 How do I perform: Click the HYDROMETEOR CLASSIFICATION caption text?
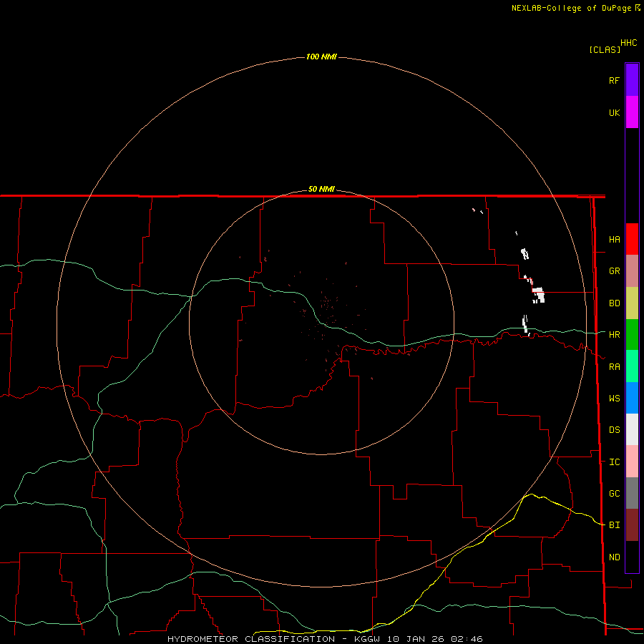point(251,639)
